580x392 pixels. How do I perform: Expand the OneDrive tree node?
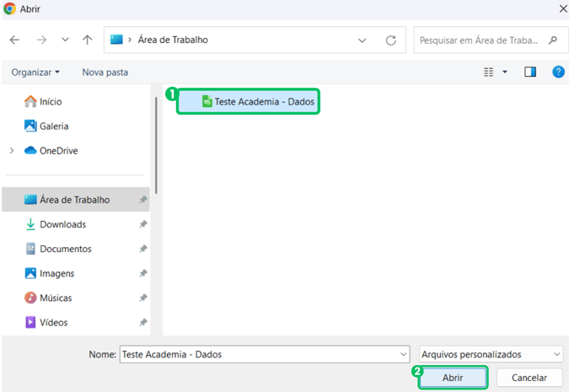[x=11, y=151]
